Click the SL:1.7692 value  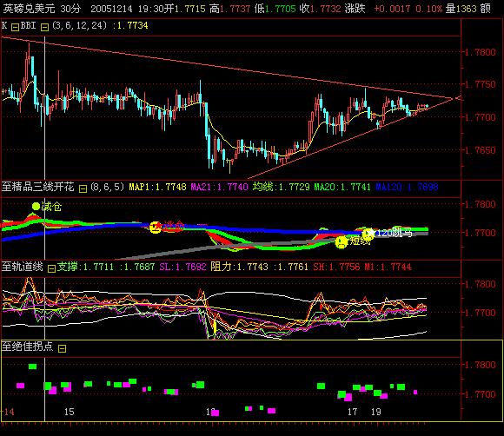[182, 267]
